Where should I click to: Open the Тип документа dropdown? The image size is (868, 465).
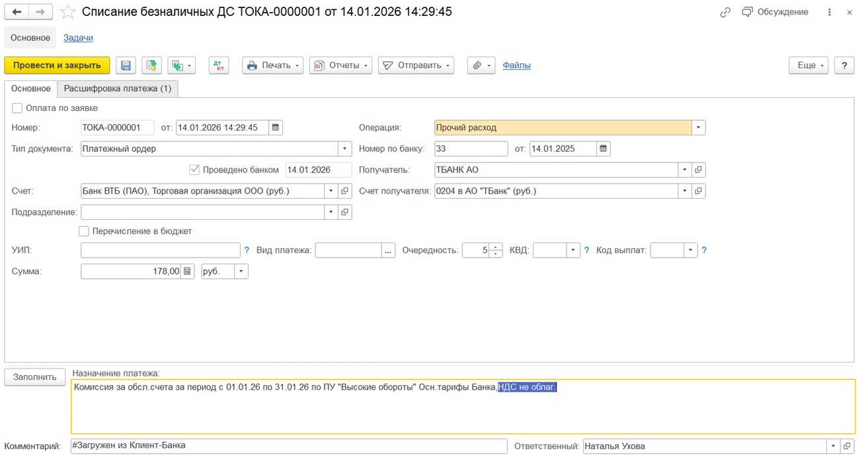[344, 149]
